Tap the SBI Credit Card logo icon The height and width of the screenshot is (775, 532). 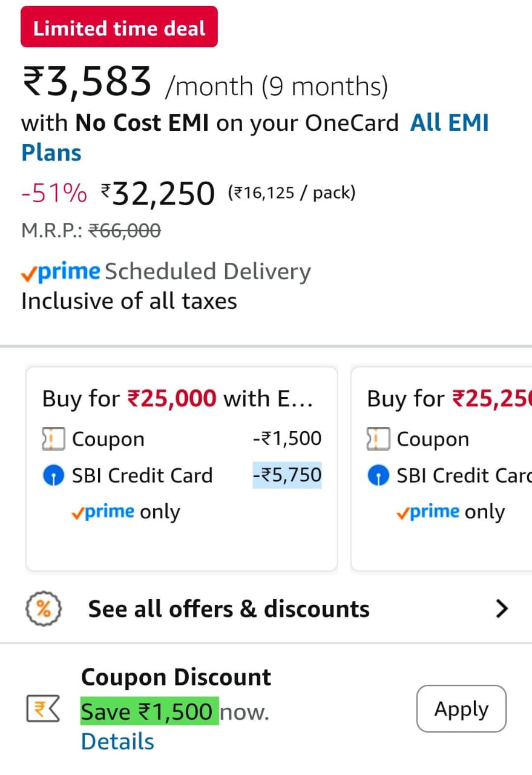53,476
